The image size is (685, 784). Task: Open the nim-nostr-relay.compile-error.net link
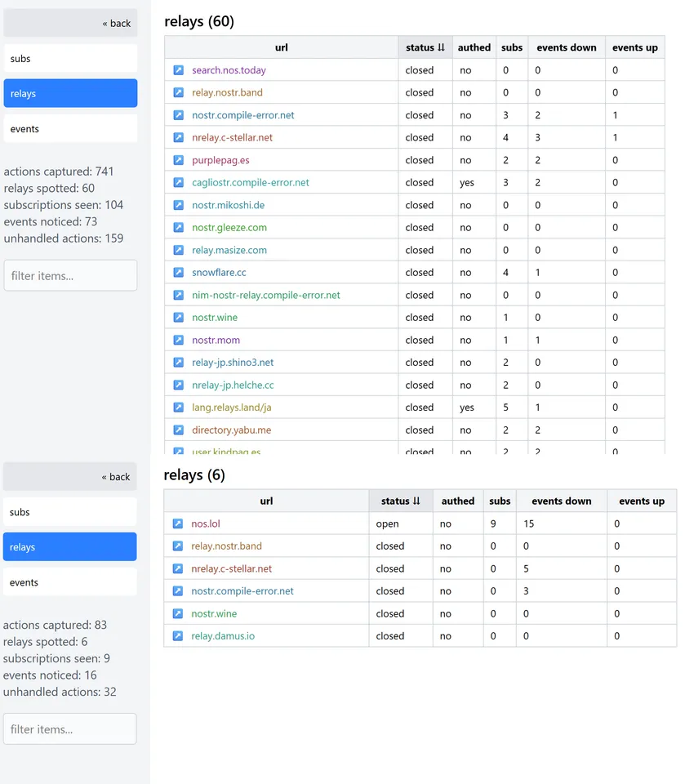coord(265,295)
